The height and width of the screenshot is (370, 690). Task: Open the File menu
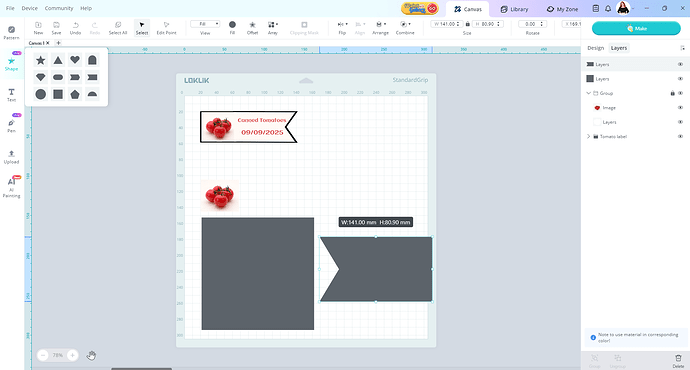[x=10, y=8]
